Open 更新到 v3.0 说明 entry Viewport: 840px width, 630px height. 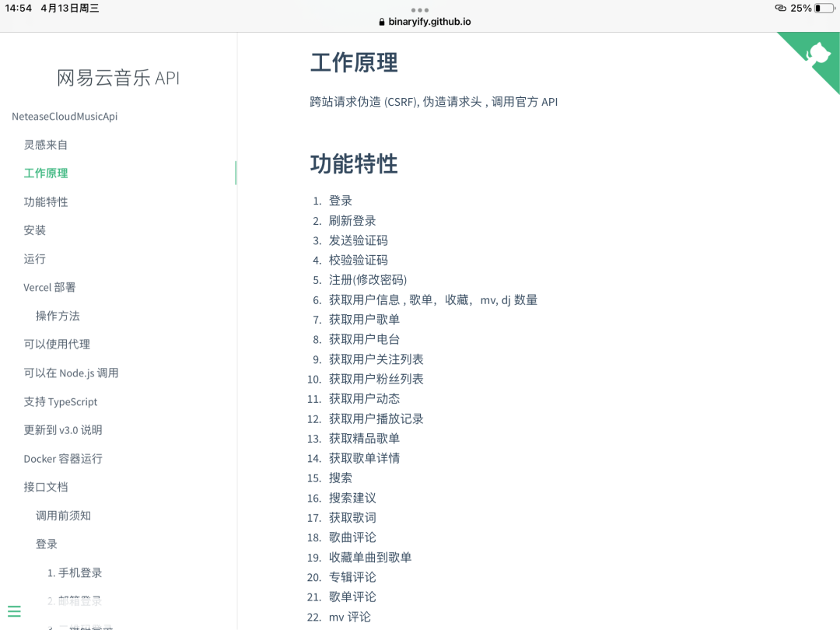pyautogui.click(x=63, y=430)
